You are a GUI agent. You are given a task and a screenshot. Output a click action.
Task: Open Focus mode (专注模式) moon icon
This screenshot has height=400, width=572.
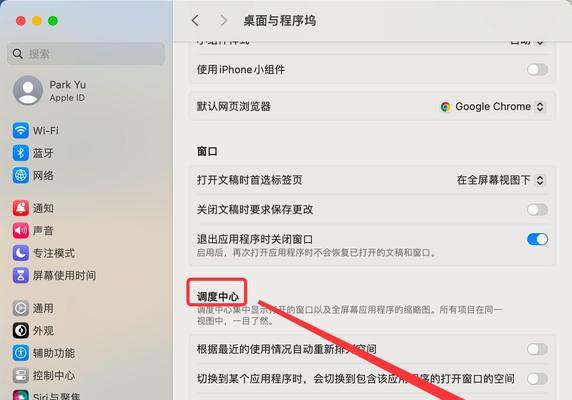click(21, 253)
